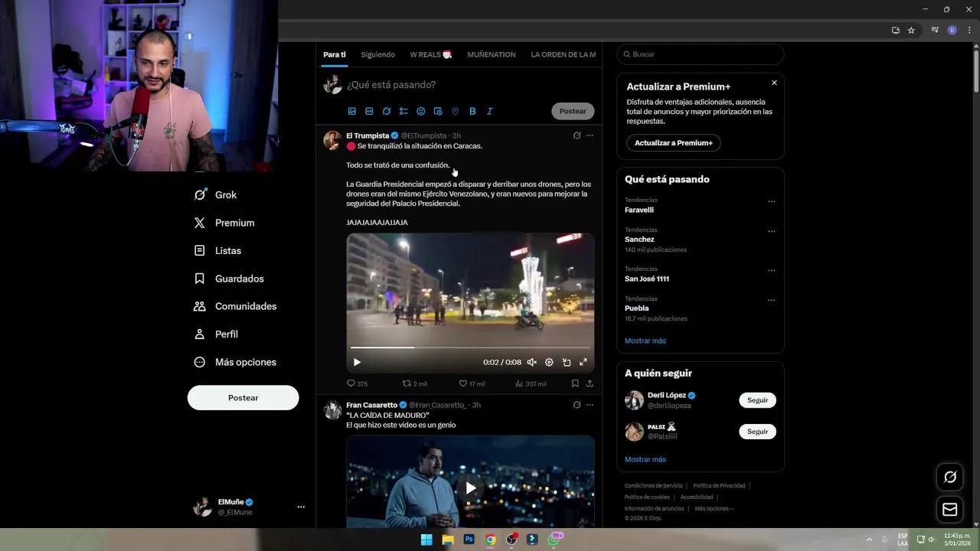Enter fullscreen on the Caracas video

pyautogui.click(x=583, y=362)
